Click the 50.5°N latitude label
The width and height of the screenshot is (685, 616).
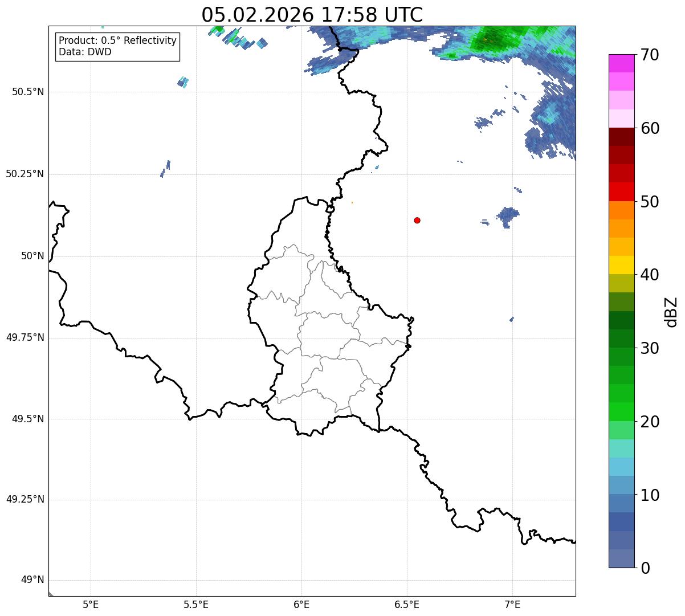pos(27,92)
